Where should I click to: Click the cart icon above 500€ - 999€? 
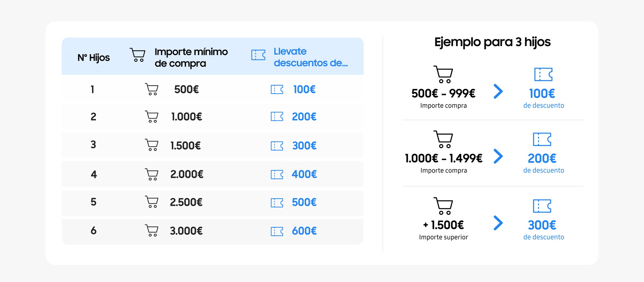click(x=443, y=74)
